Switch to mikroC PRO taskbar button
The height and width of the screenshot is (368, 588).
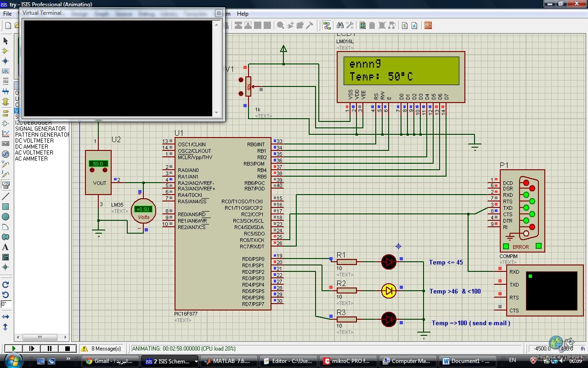coord(348,361)
